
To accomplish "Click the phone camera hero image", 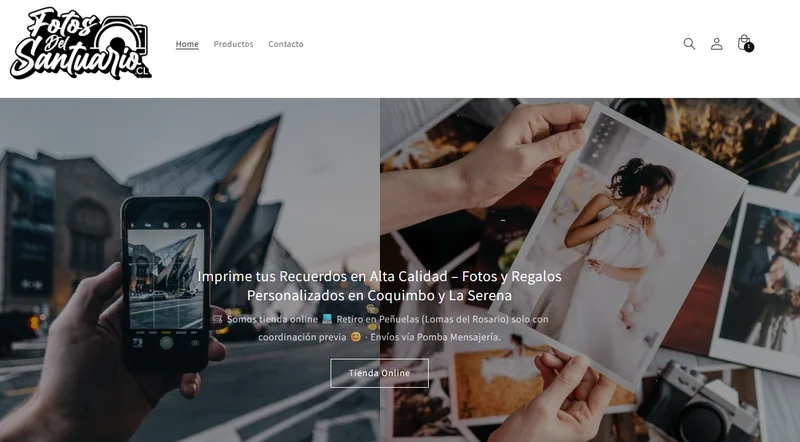I will [190, 270].
